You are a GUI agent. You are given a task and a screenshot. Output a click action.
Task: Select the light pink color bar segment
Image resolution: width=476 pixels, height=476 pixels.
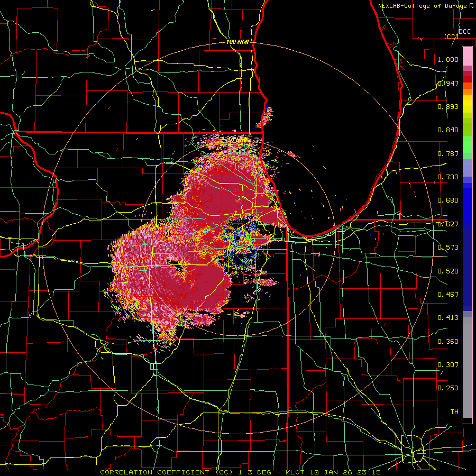(467, 57)
